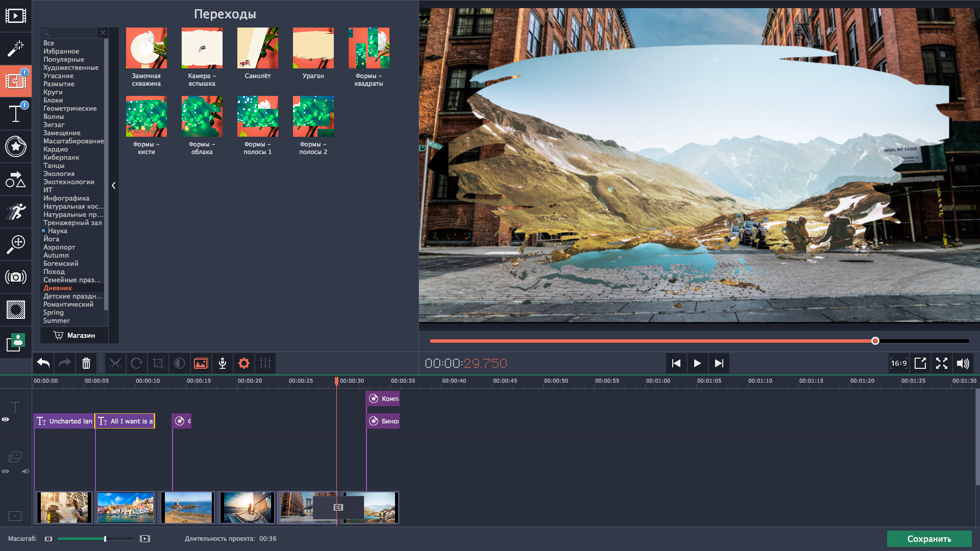980x551 pixels.
Task: Toggle overlay track visibility eye
Action: (x=6, y=471)
